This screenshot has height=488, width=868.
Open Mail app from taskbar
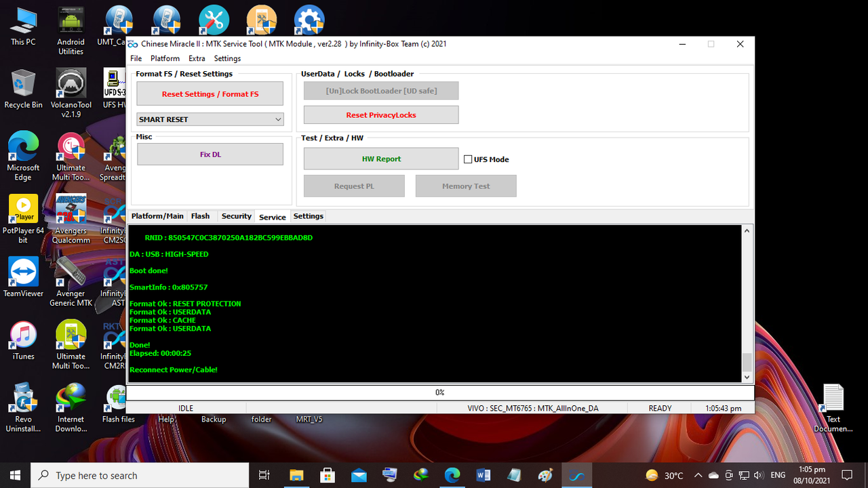click(358, 475)
